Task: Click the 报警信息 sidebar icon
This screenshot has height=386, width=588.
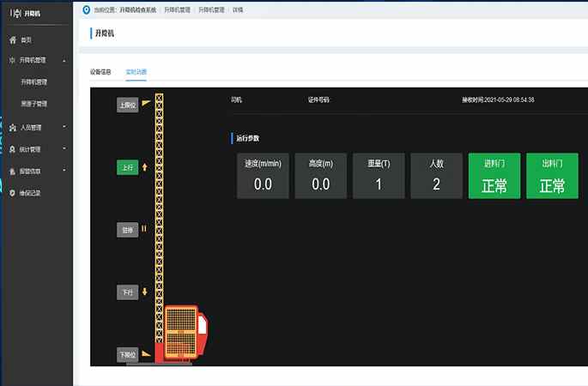Action: (12, 171)
